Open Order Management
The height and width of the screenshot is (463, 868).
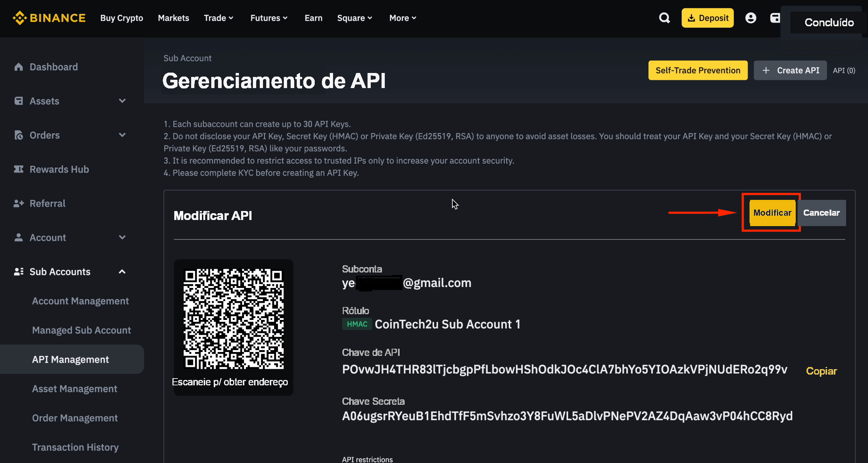(x=75, y=418)
